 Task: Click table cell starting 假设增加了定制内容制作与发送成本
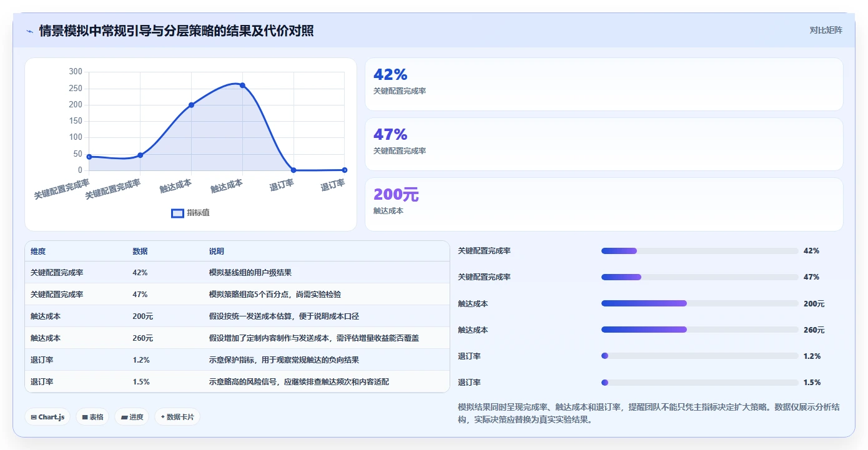(313, 338)
